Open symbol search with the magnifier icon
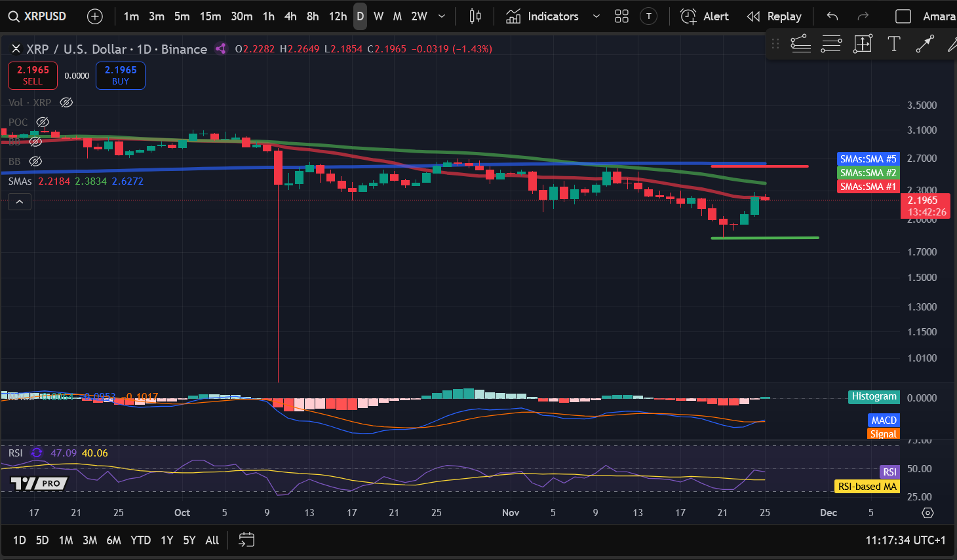The width and height of the screenshot is (957, 560). 13,16
